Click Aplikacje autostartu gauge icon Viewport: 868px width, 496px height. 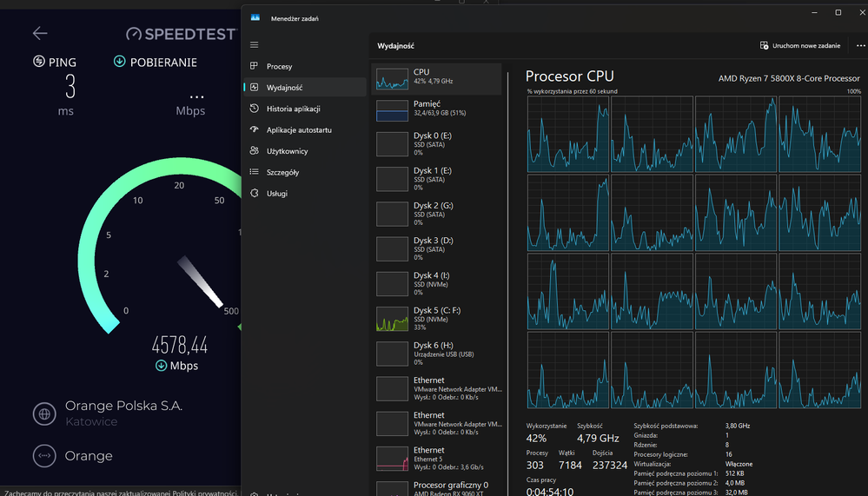(x=254, y=129)
